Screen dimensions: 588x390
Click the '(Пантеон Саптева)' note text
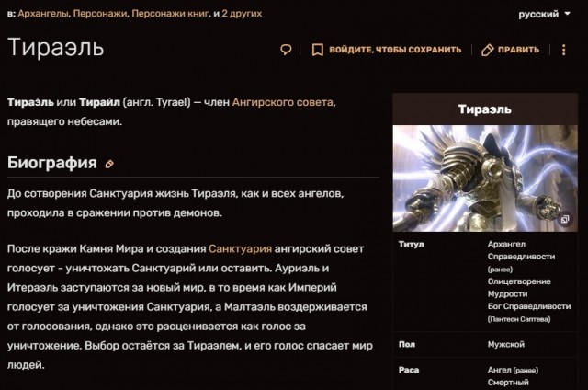[519, 319]
